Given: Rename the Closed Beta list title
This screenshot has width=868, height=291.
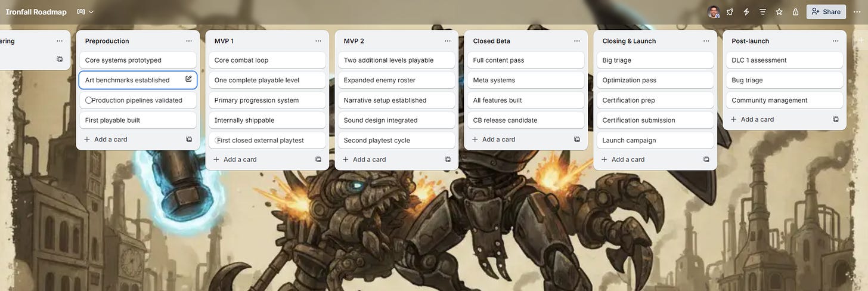Looking at the screenshot, I should tap(492, 41).
